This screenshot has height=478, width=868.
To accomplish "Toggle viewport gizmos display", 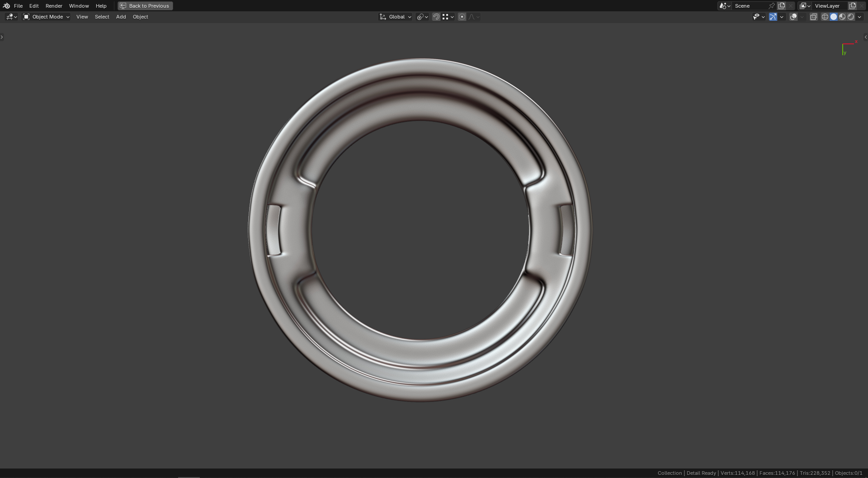I will coord(773,17).
